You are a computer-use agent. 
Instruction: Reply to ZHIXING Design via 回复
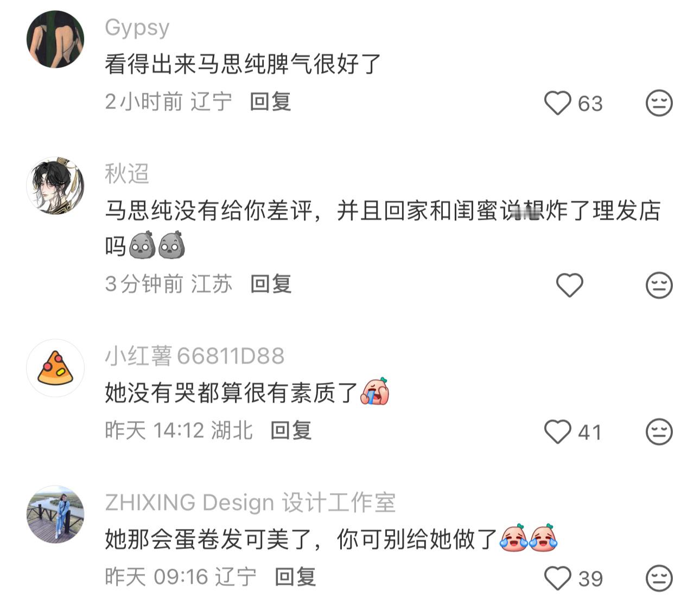pyautogui.click(x=295, y=577)
